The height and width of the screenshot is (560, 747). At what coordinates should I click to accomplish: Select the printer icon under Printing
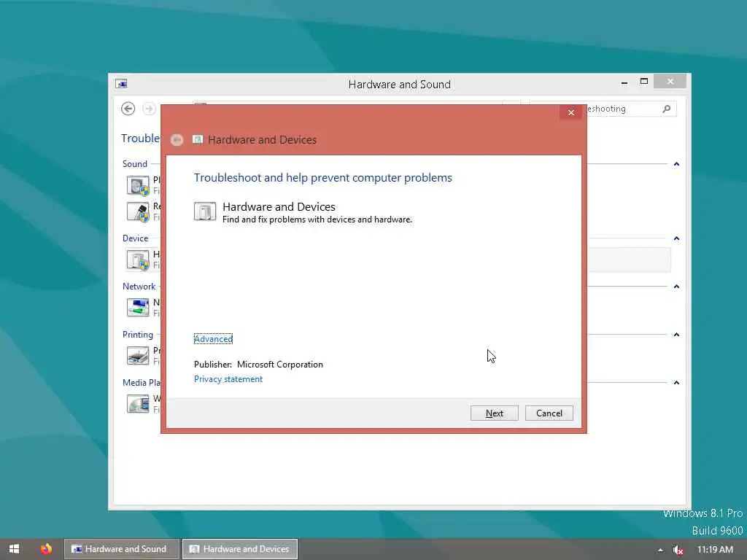point(138,356)
